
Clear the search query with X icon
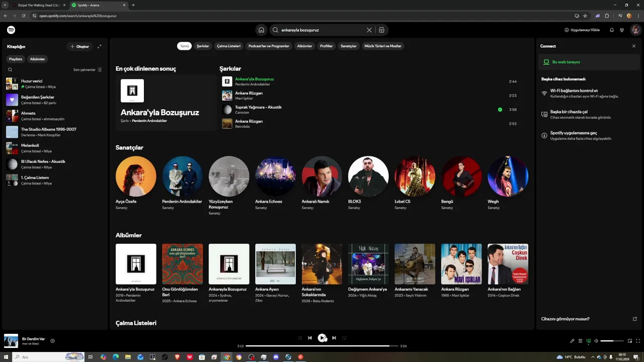tap(369, 30)
